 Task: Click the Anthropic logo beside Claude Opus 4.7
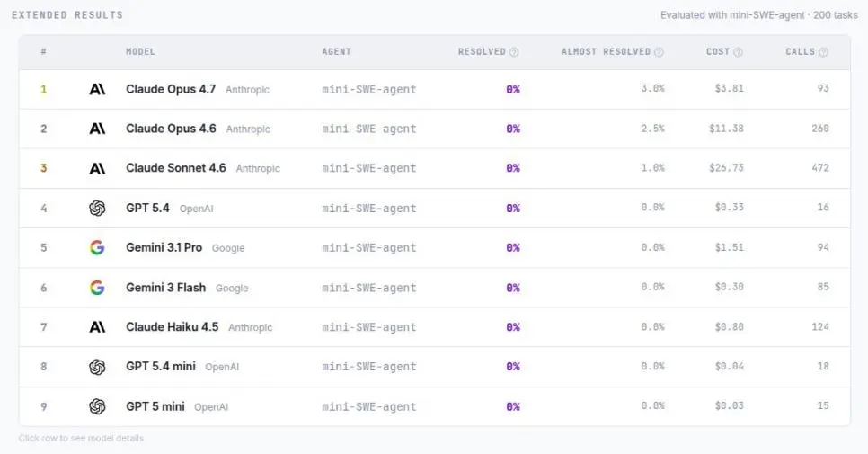tap(97, 89)
